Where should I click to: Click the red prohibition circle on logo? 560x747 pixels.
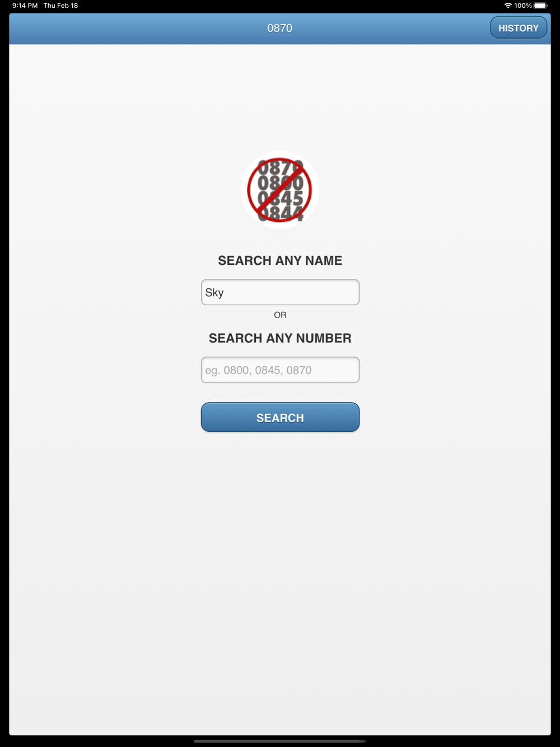(280, 190)
